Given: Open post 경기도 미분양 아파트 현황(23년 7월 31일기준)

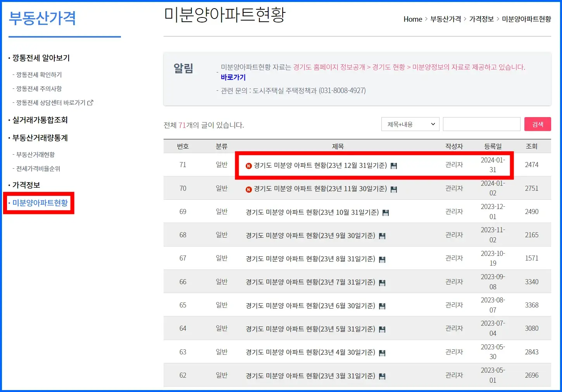Looking at the screenshot, I should point(310,282).
